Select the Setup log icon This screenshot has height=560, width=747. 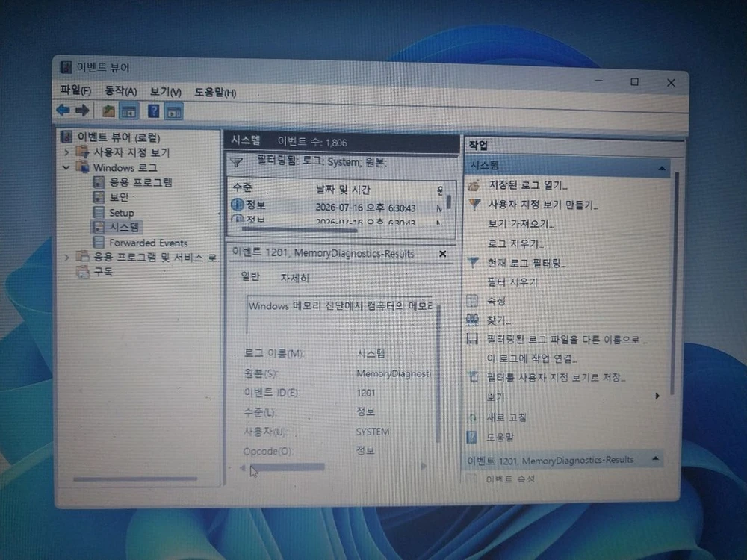[x=99, y=212]
